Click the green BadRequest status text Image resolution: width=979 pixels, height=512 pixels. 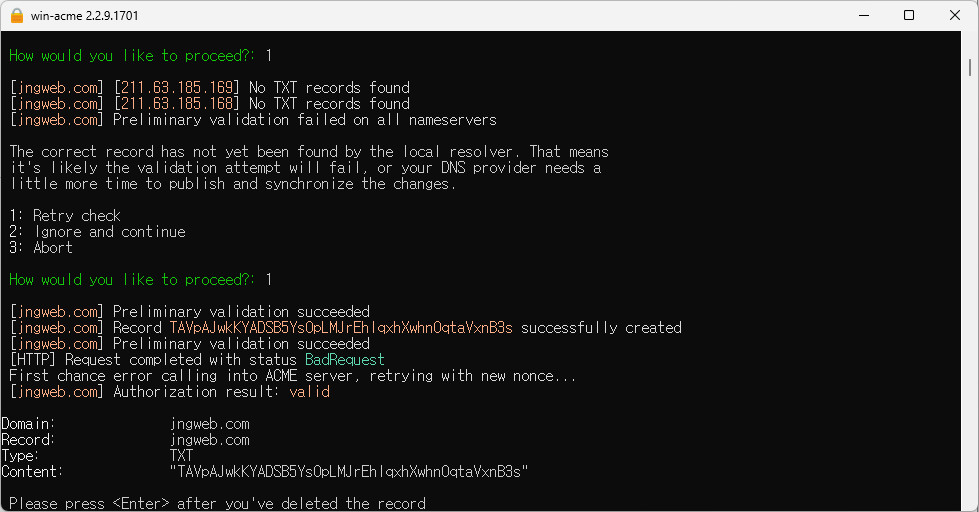click(x=345, y=360)
